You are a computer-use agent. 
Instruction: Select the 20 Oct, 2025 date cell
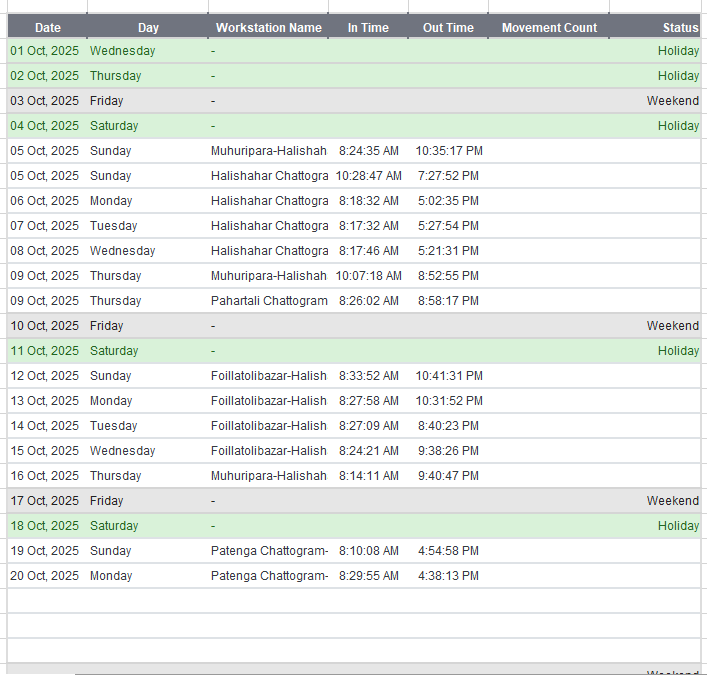point(45,576)
